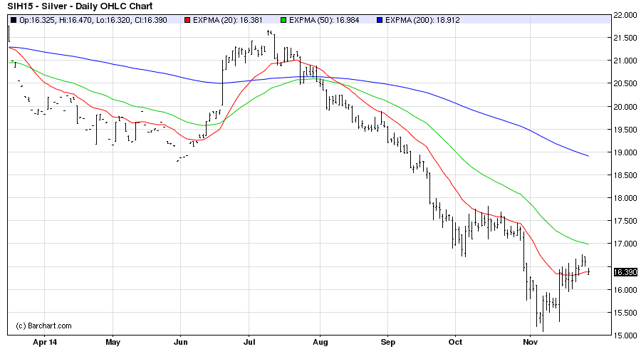The image size is (641, 364).
Task: Click the 19.000 price axis label
Action: click(625, 152)
